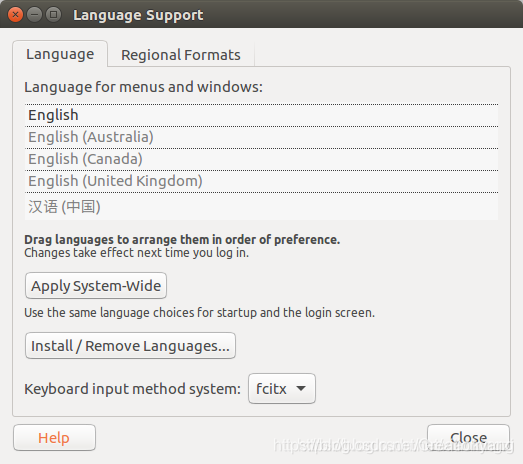Pick English (United Kingdom) entry
Screen dimensions: 523x464
(262, 181)
